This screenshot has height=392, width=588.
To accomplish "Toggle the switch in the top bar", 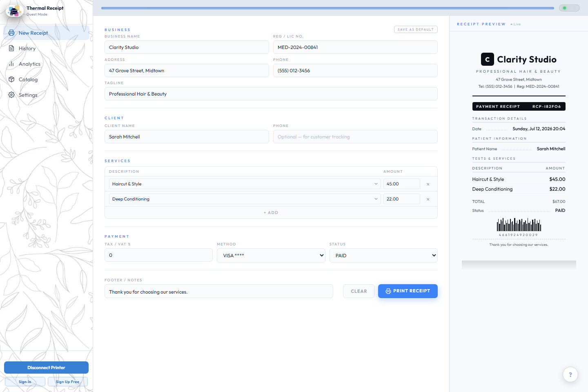I will [569, 8].
